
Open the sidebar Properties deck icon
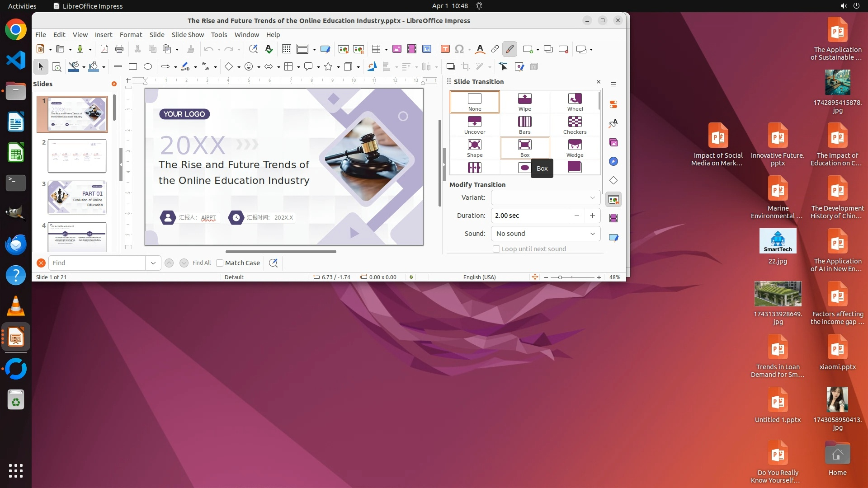(x=613, y=104)
